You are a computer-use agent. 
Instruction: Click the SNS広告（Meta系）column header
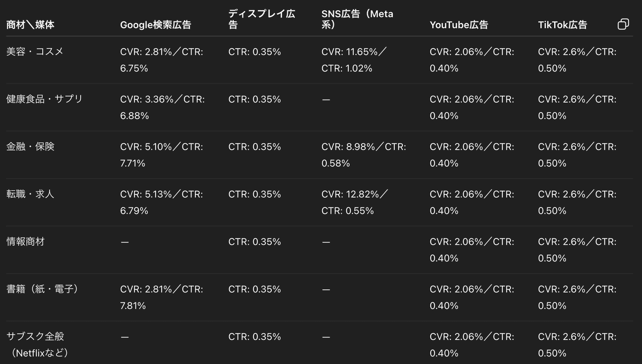pyautogui.click(x=357, y=19)
